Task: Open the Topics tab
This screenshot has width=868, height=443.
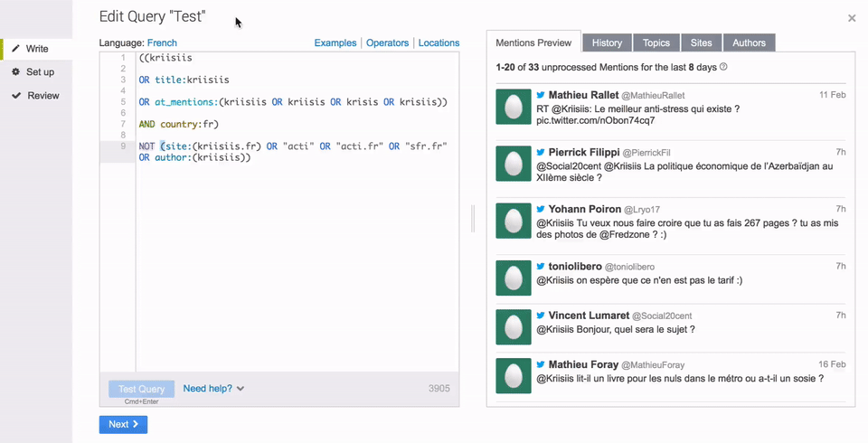Action: click(656, 42)
